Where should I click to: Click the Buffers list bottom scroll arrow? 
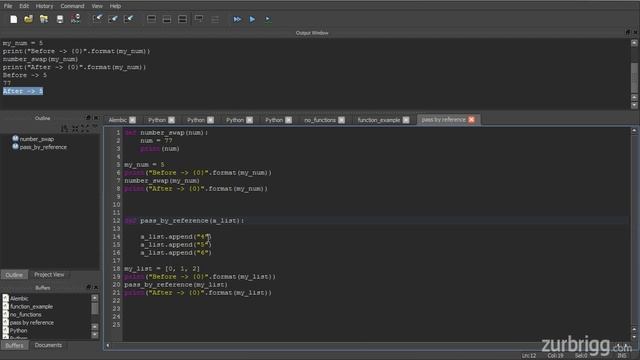95,335
